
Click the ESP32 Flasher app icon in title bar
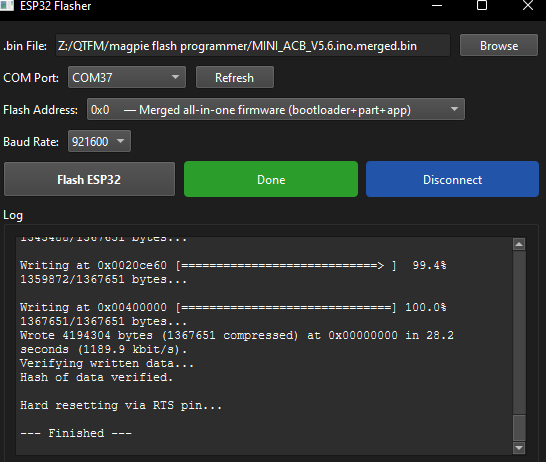(6, 5)
